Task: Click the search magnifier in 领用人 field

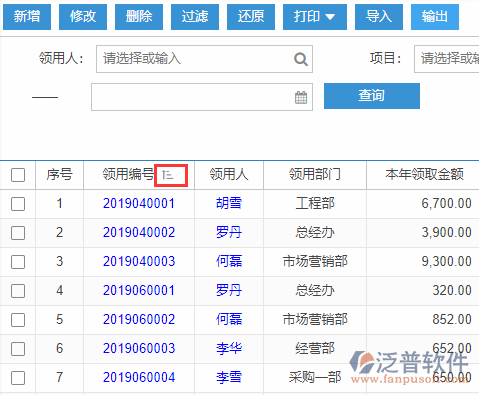Action: (301, 59)
